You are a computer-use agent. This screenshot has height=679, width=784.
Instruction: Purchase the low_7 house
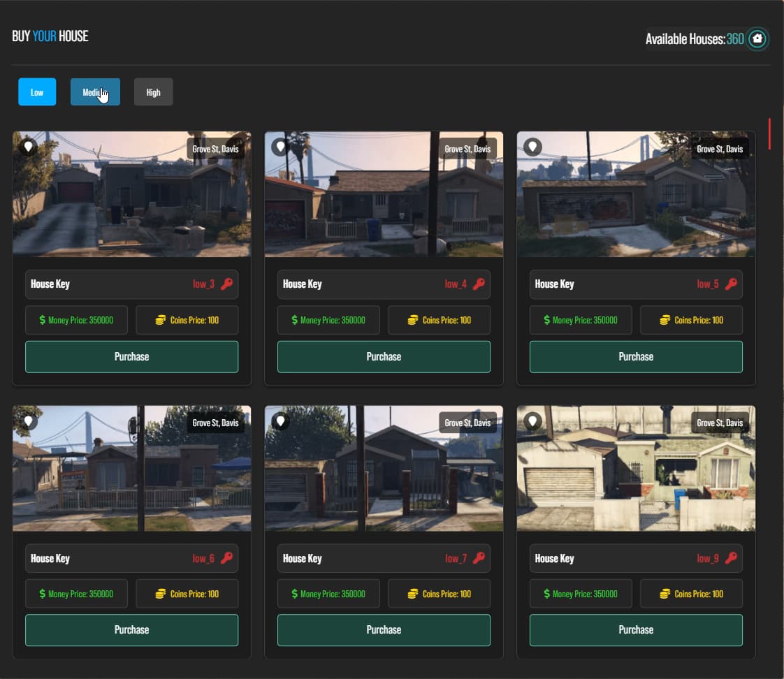(x=384, y=630)
